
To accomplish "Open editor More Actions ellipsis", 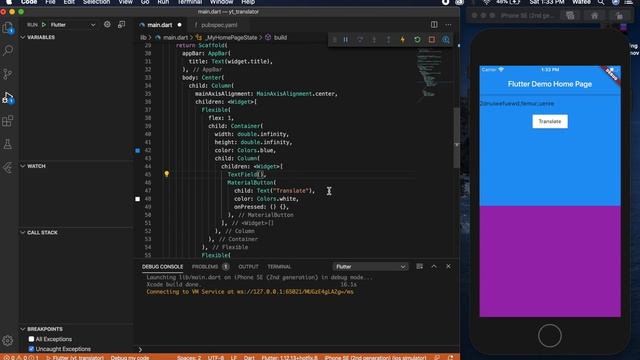I will (x=448, y=24).
